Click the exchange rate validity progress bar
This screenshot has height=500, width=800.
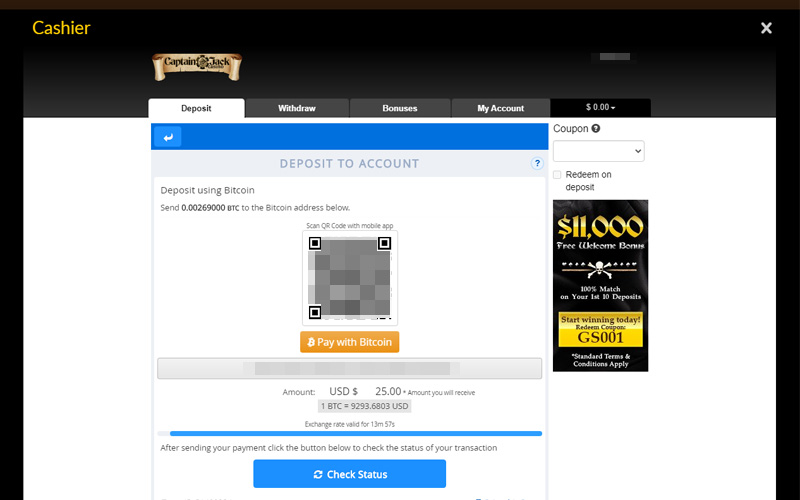pyautogui.click(x=349, y=434)
